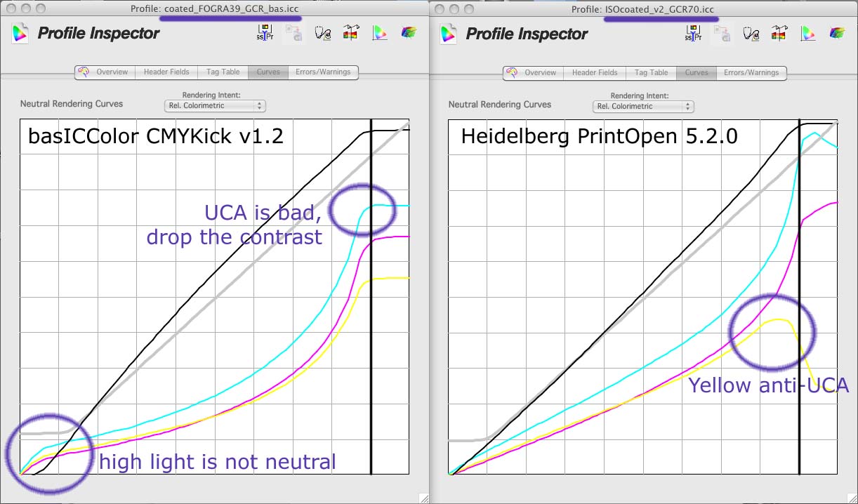
Task: Select Errors/Warnings tab in the left window
Action: (x=323, y=72)
